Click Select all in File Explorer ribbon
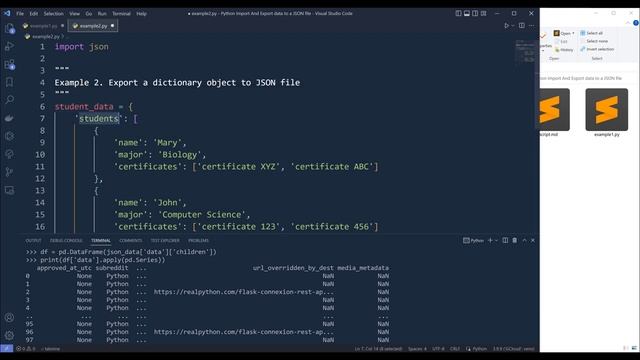Image resolution: width=640 pixels, height=360 pixels. 591,33
